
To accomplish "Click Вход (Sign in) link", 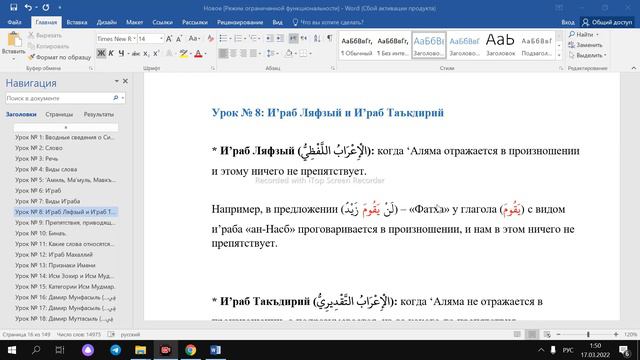I will [x=567, y=22].
